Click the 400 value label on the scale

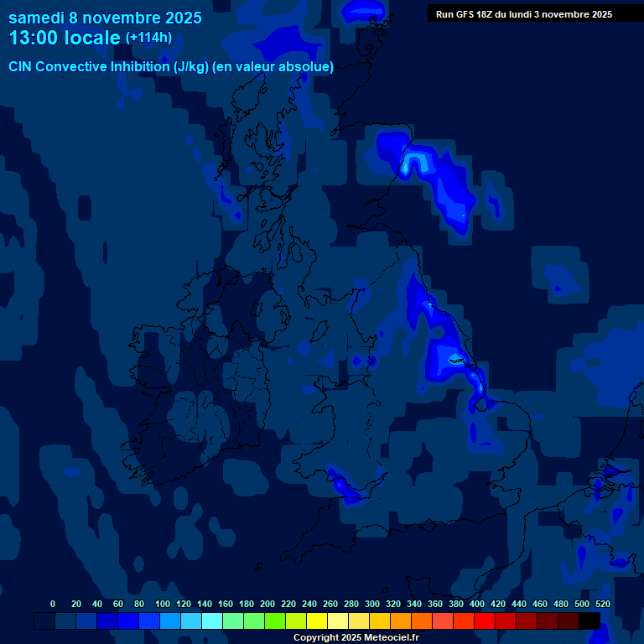point(477,604)
